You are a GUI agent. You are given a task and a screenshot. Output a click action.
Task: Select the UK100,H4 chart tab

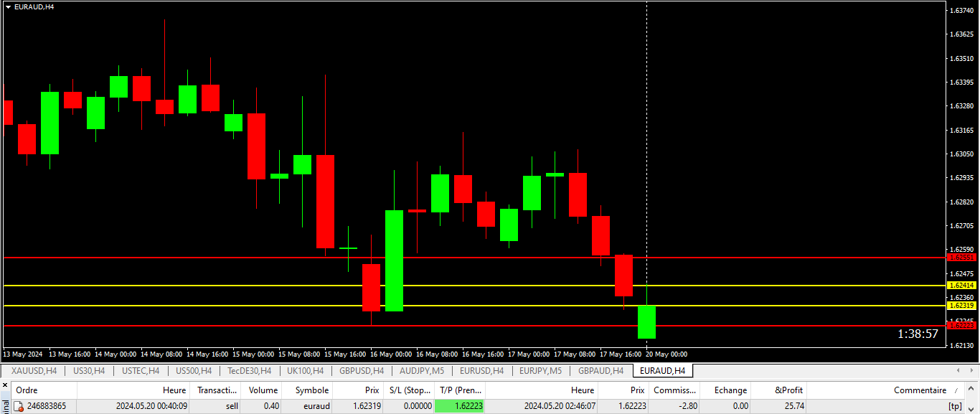tap(305, 371)
